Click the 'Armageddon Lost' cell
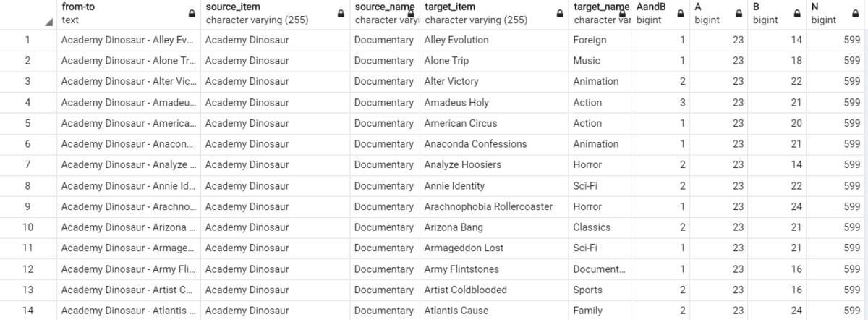The width and height of the screenshot is (868, 320). click(x=494, y=248)
